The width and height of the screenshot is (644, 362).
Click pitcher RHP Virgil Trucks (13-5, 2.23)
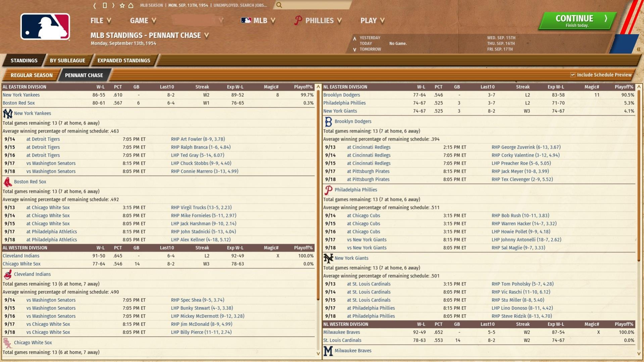pyautogui.click(x=201, y=208)
